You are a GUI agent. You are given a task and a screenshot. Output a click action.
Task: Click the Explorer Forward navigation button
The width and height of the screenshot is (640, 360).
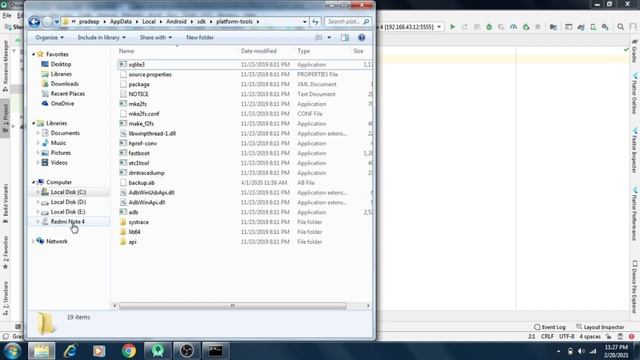[47, 22]
